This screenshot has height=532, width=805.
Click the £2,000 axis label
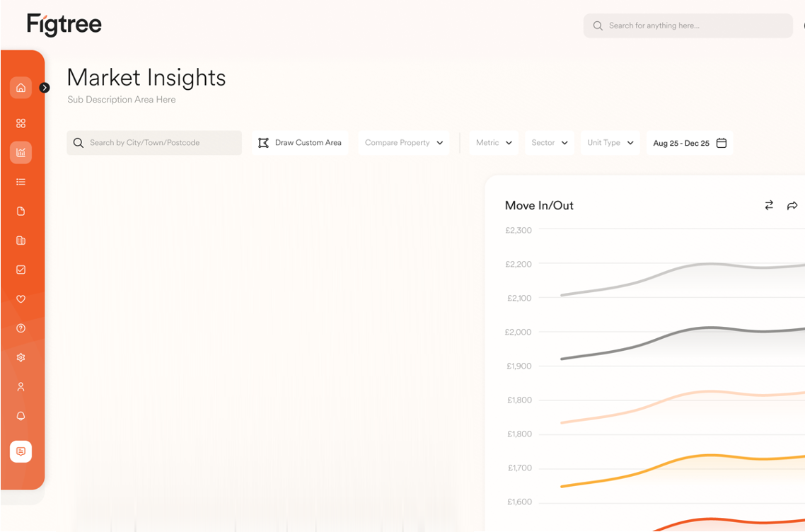[518, 332]
